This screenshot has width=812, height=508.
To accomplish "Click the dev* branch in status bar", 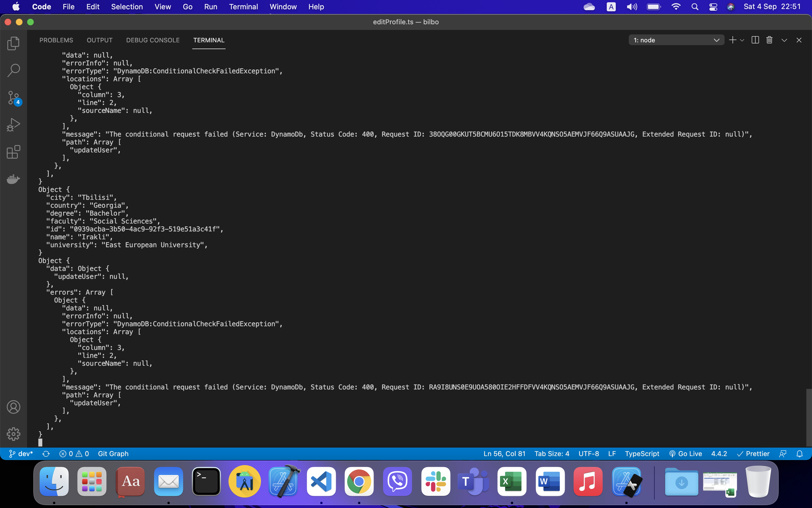I will (x=21, y=454).
